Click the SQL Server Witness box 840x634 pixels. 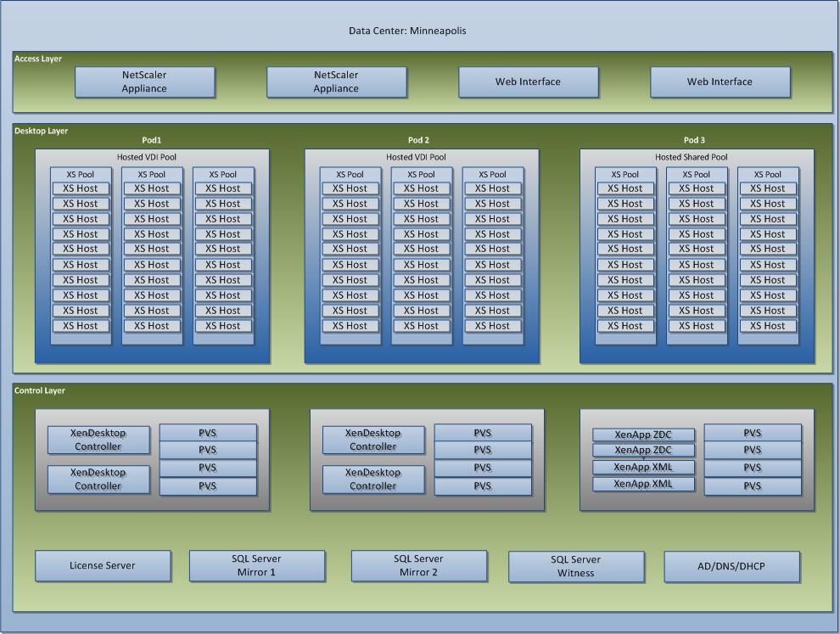click(575, 566)
